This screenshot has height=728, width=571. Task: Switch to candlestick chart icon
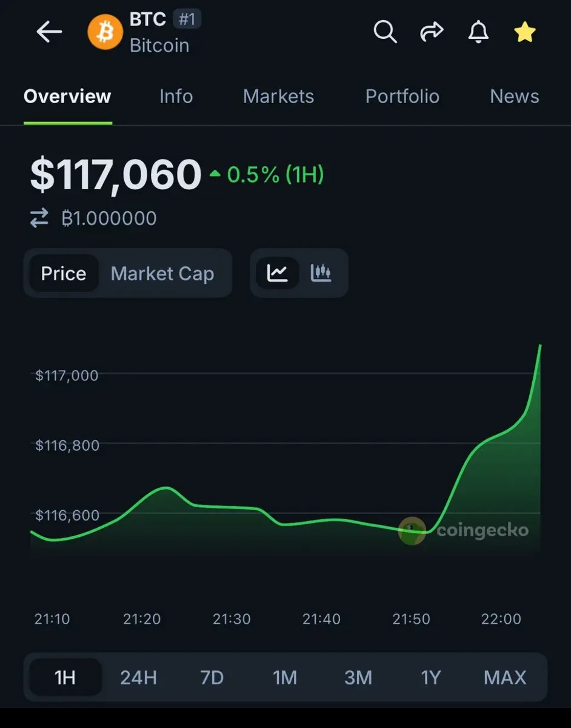click(x=321, y=273)
